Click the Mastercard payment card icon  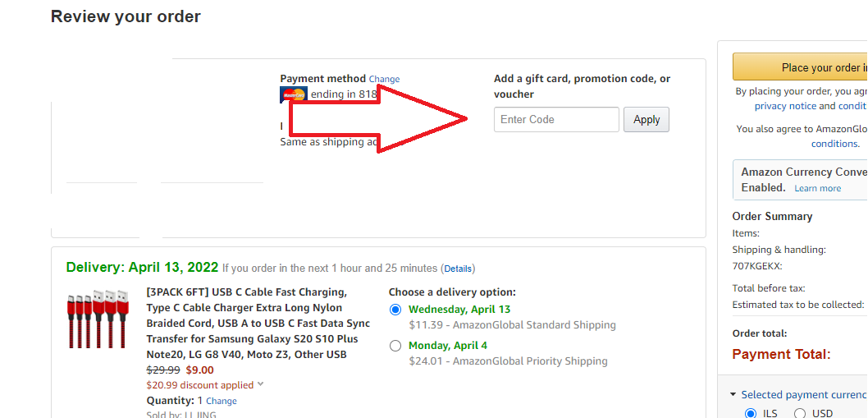[x=293, y=94]
